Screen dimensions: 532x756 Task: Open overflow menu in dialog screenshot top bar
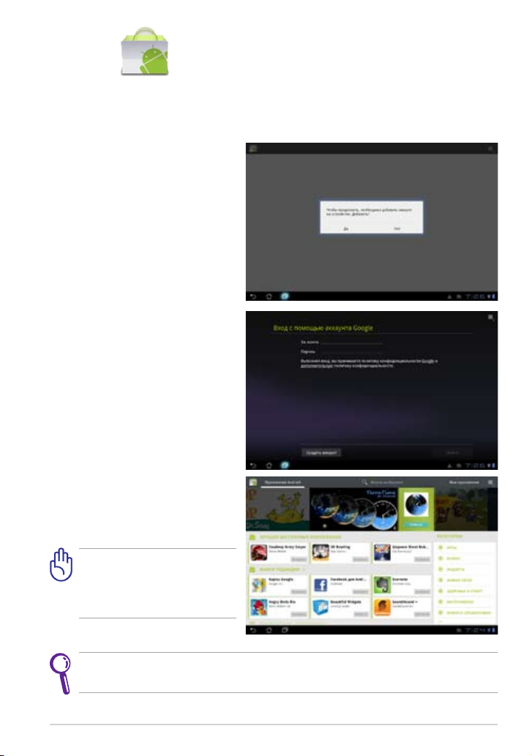[490, 149]
